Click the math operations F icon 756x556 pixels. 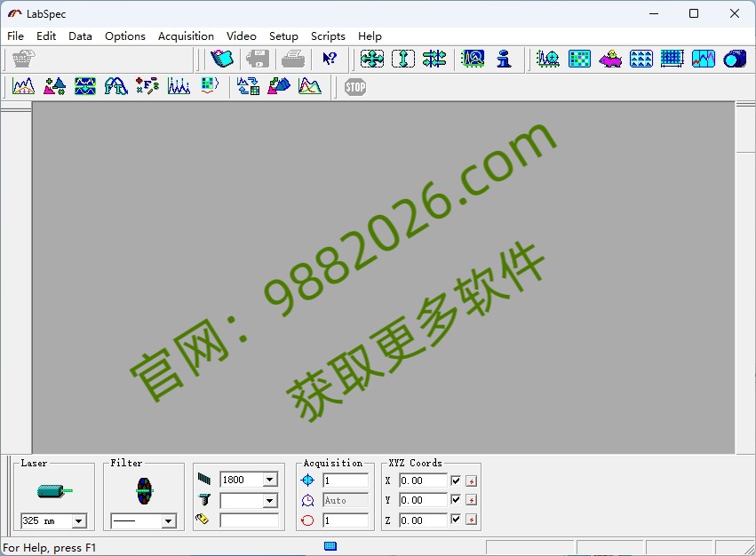click(147, 86)
